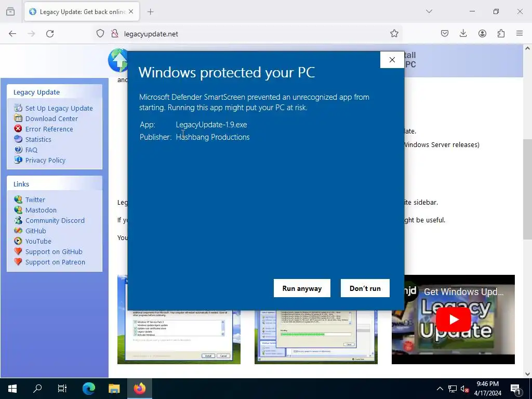This screenshot has height=399, width=532.
Task: Open Support on GitHub link
Action: (x=54, y=252)
